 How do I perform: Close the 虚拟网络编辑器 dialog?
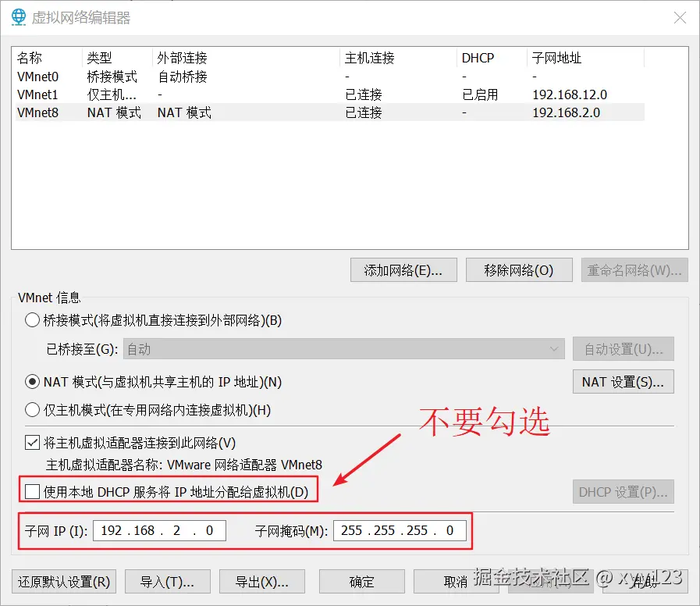click(x=680, y=17)
